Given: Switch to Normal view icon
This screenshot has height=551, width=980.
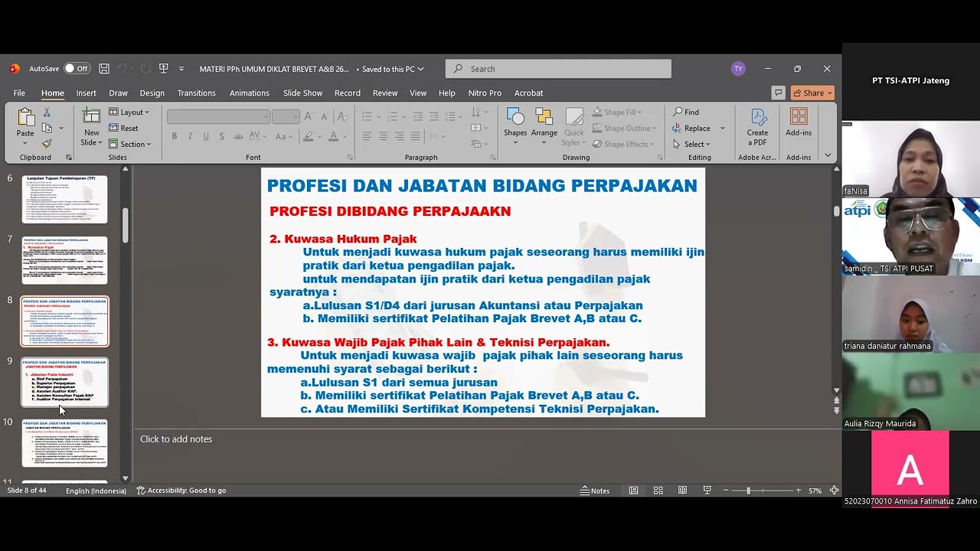Looking at the screenshot, I should 633,491.
